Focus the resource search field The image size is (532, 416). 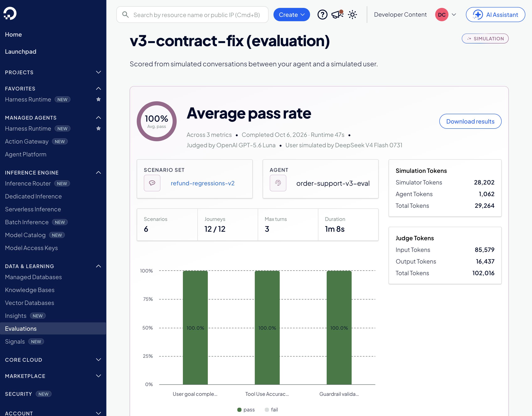[192, 15]
